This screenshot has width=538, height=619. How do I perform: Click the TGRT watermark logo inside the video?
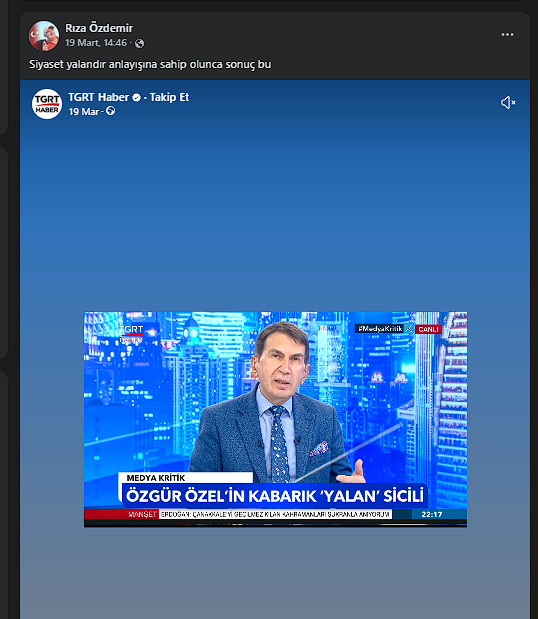coord(131,334)
